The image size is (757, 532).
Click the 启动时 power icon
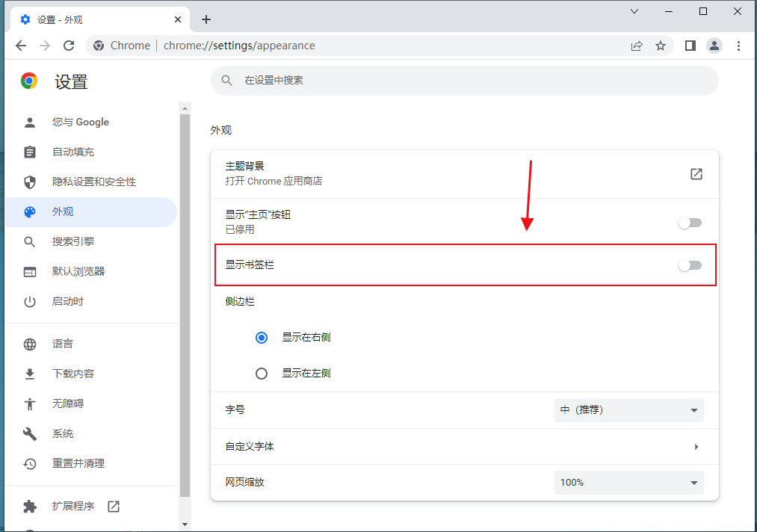pos(30,302)
